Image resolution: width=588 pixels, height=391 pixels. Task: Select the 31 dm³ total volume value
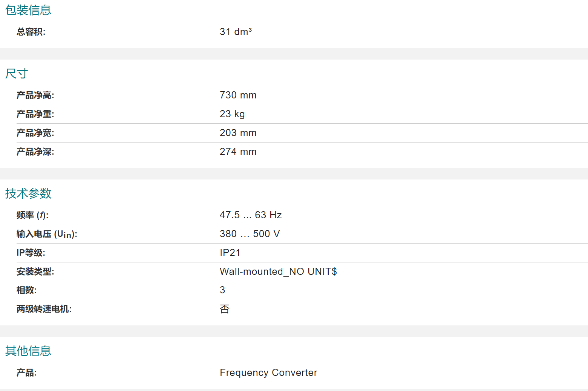pyautogui.click(x=236, y=32)
